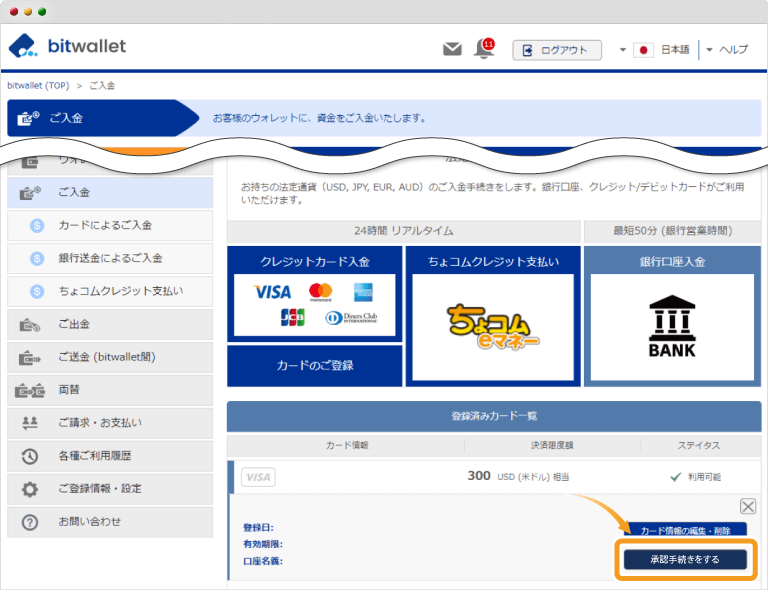Click dollar icon next to ちょコムクレジット支払い
This screenshot has width=768, height=590.
37,291
